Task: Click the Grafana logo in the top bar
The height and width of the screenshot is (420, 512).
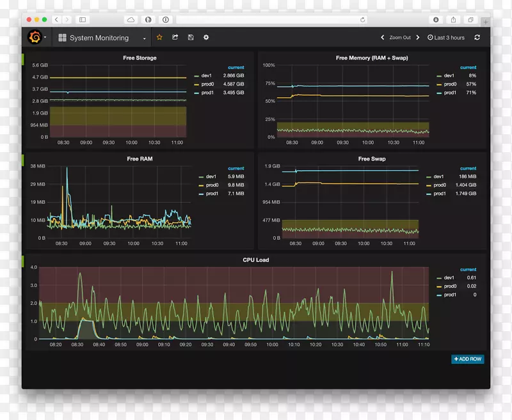Action: click(35, 37)
